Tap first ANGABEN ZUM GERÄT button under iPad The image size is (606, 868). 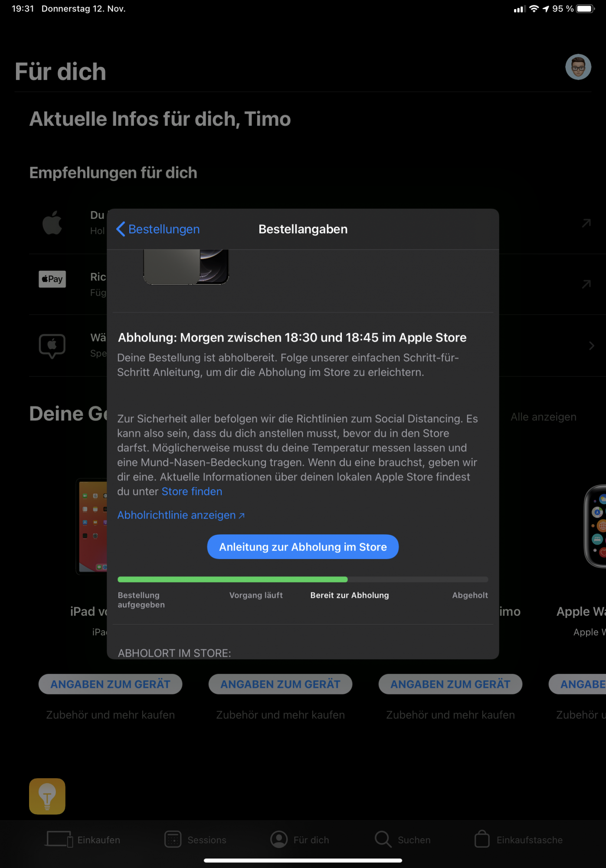coord(110,684)
